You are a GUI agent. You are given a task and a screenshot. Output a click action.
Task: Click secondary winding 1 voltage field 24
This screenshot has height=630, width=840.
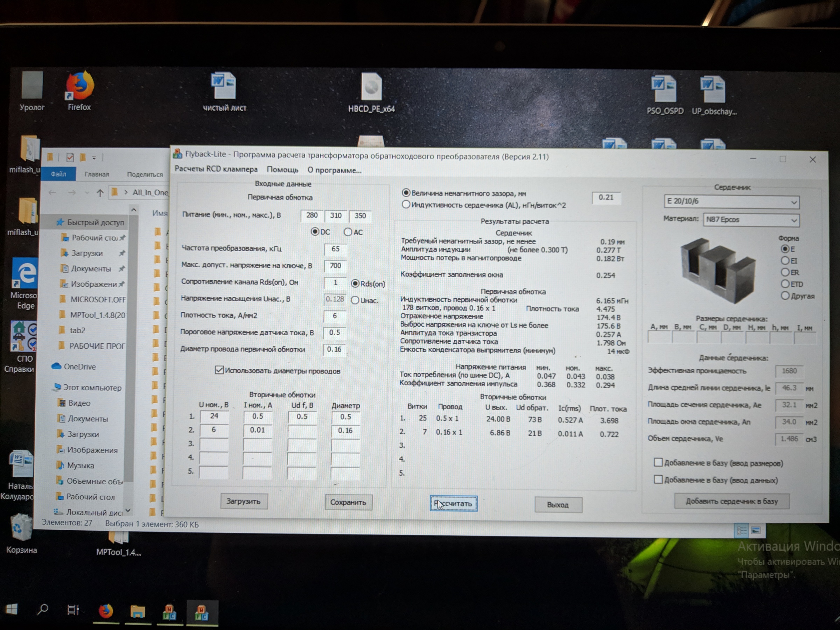(214, 416)
